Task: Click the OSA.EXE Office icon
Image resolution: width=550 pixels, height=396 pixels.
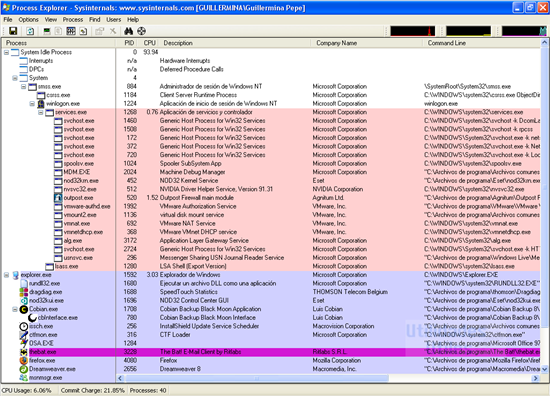Action: click(24, 343)
